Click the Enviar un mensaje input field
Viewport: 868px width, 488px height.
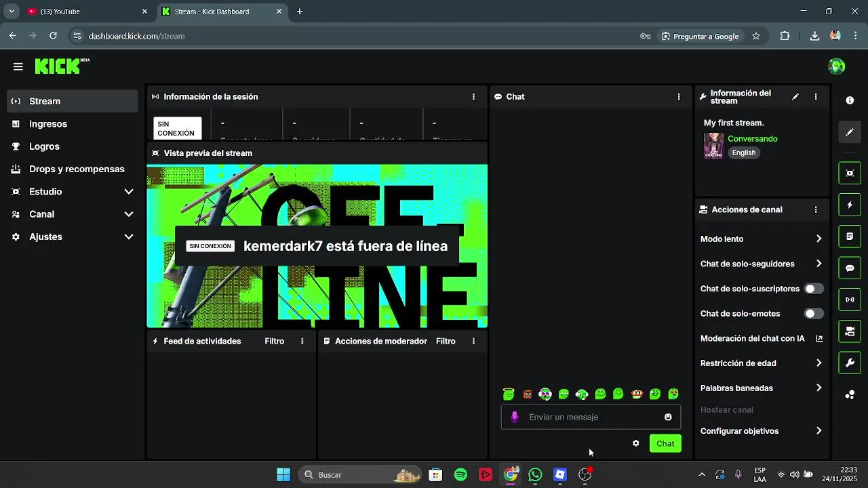[591, 417]
